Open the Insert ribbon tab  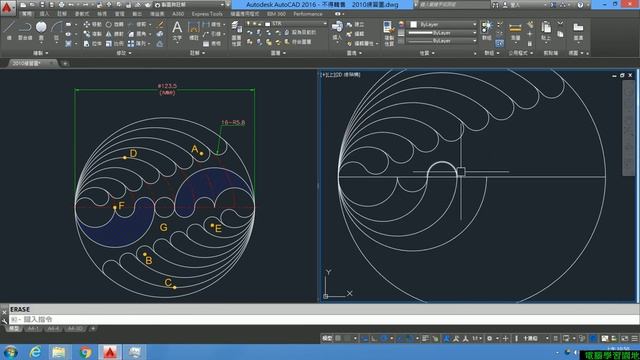[x=44, y=14]
